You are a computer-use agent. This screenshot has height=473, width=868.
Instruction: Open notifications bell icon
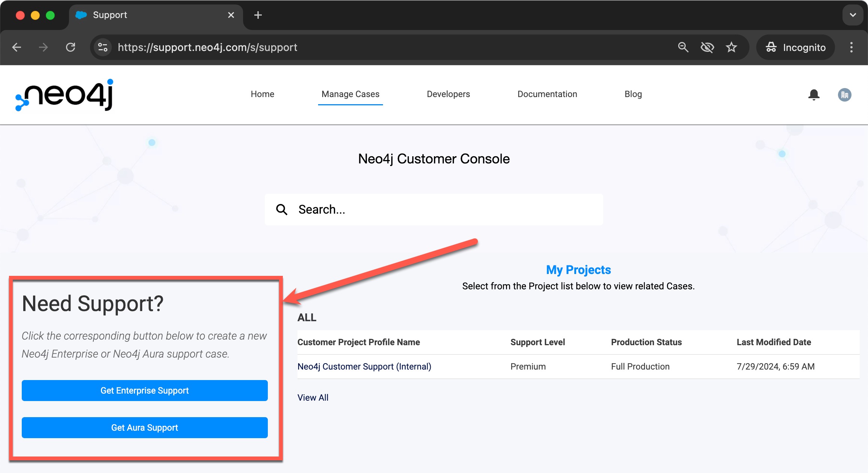click(814, 95)
